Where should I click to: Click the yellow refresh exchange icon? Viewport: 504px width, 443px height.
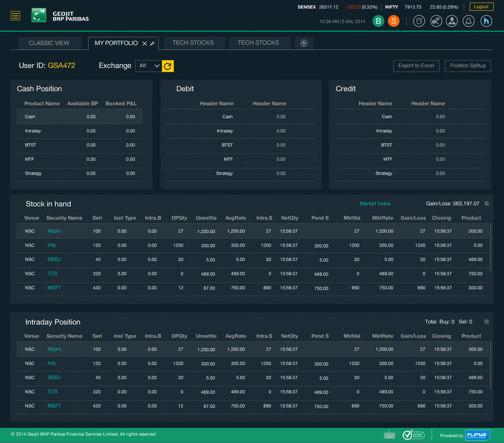point(168,66)
